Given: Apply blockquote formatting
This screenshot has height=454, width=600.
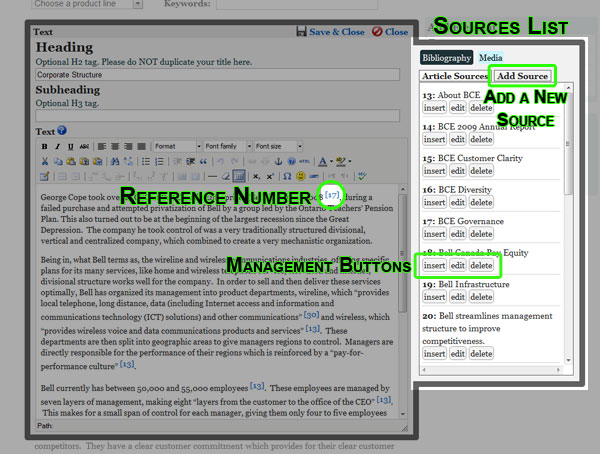Looking at the screenshot, I should pos(203,161).
